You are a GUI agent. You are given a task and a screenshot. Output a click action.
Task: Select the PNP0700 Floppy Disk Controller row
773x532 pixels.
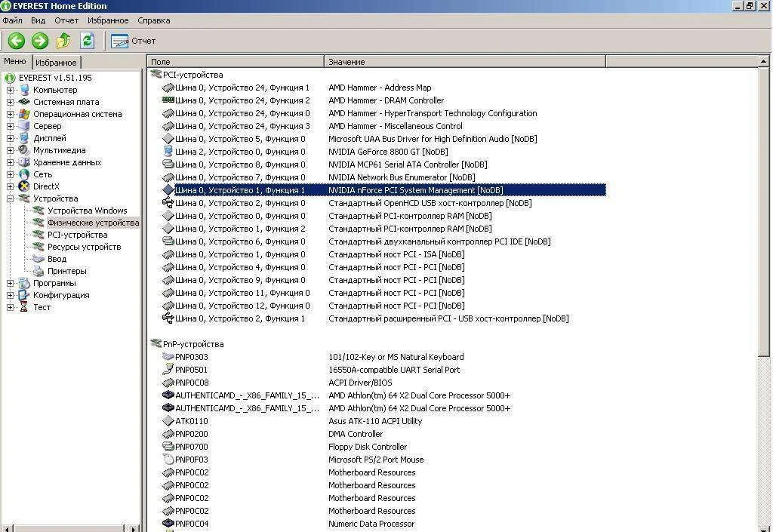tap(384, 446)
